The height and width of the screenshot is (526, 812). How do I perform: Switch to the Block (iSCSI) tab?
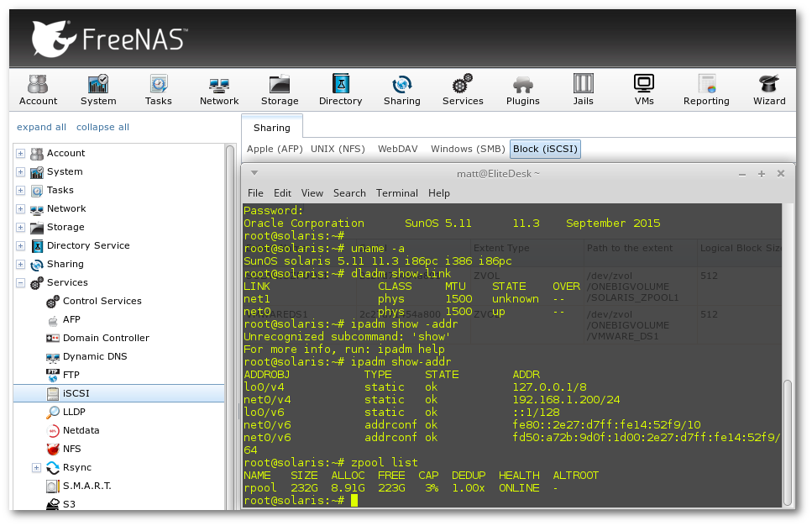(x=545, y=150)
